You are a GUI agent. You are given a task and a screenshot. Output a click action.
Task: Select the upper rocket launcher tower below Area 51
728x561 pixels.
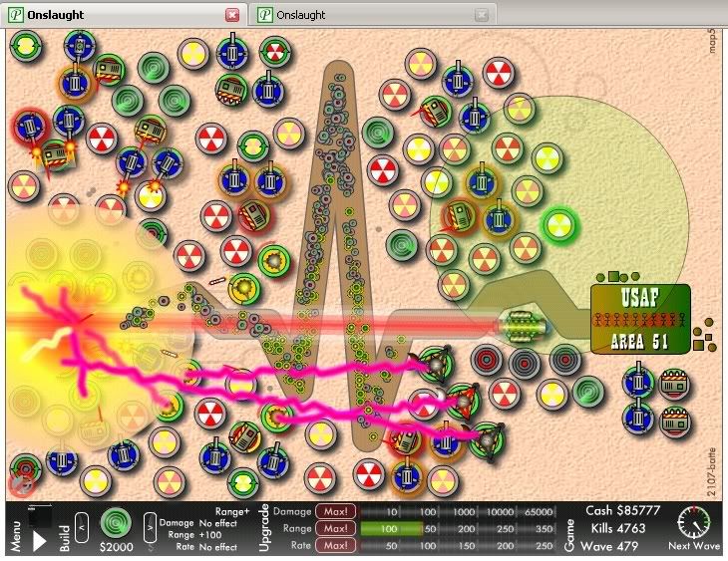click(674, 385)
